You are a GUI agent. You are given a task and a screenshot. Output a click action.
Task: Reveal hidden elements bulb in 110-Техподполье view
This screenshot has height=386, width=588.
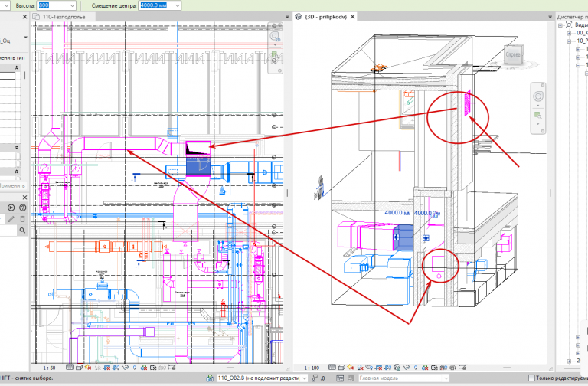tap(135, 368)
